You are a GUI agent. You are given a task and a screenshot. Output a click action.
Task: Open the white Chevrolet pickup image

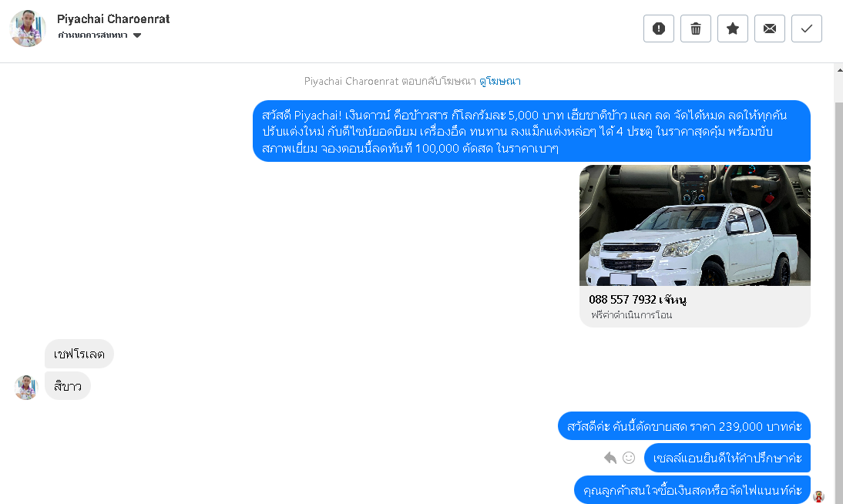(694, 225)
